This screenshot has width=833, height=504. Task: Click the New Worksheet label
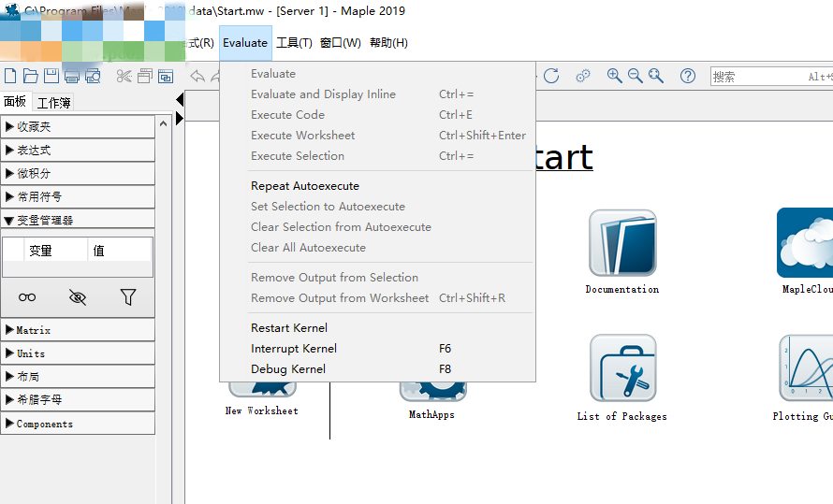262,410
